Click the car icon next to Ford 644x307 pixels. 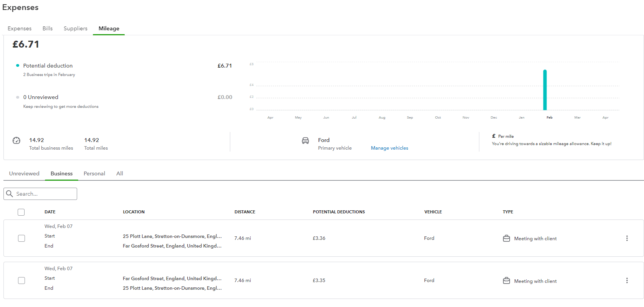pyautogui.click(x=305, y=140)
